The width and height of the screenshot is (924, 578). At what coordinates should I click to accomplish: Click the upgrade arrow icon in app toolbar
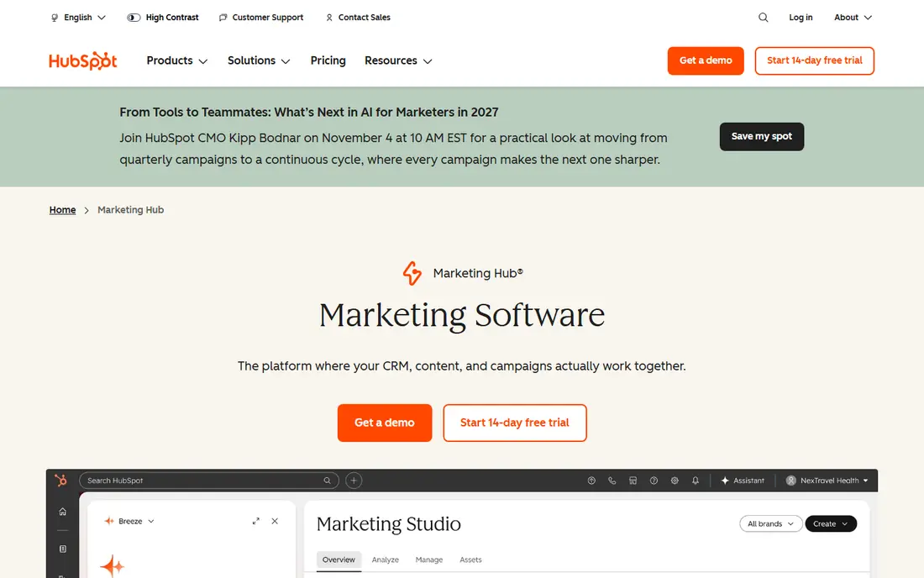[x=591, y=481]
